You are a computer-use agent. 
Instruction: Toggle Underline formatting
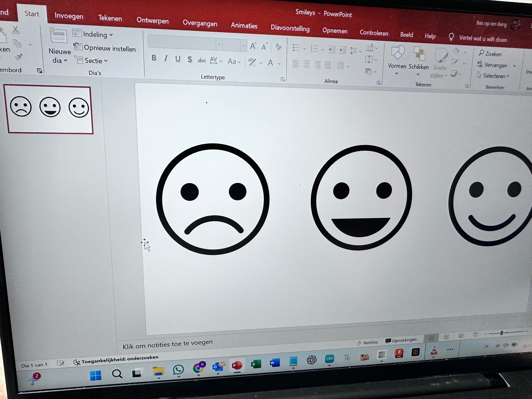(178, 59)
